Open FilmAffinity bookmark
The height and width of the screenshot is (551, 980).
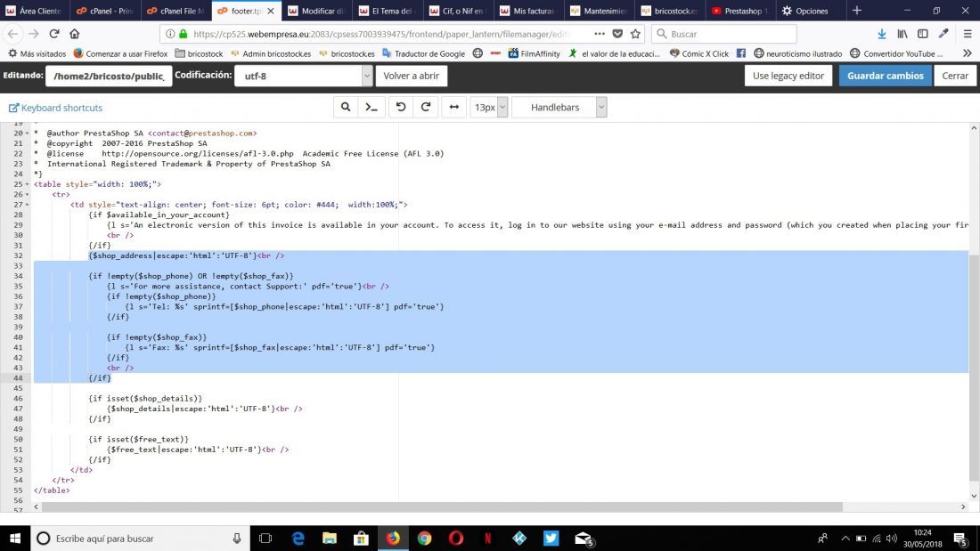(x=534, y=53)
